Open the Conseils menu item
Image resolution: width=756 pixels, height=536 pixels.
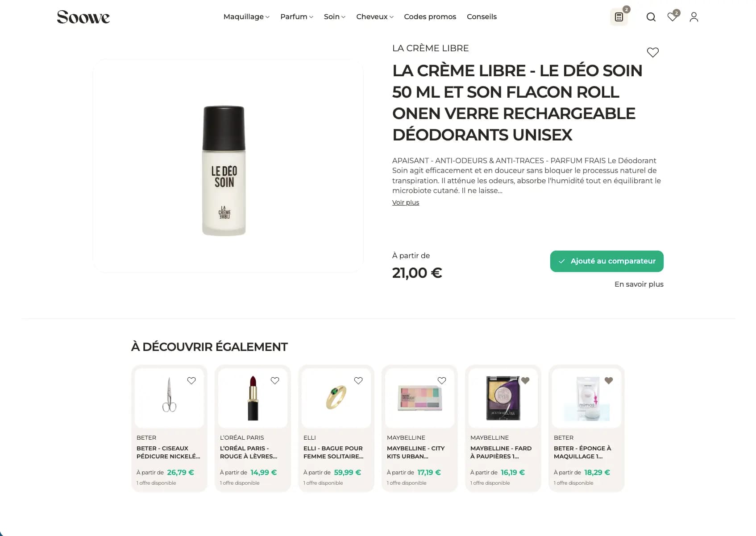[482, 16]
